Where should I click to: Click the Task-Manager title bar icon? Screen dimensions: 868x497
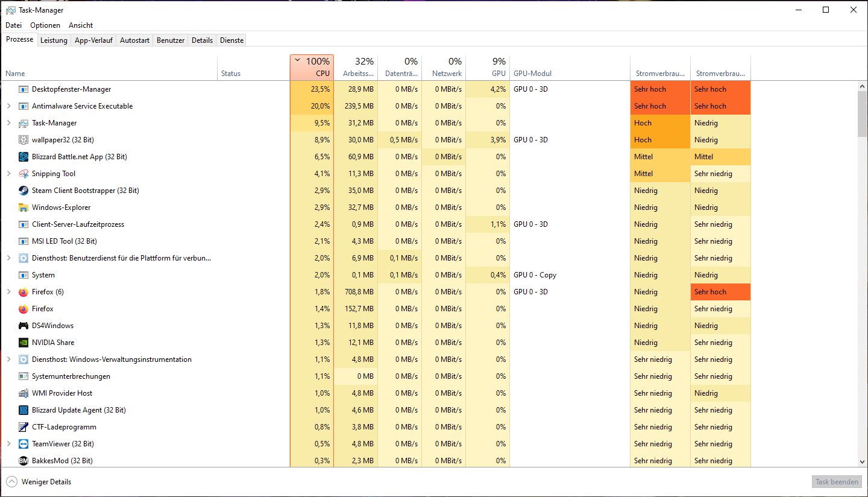(x=10, y=10)
